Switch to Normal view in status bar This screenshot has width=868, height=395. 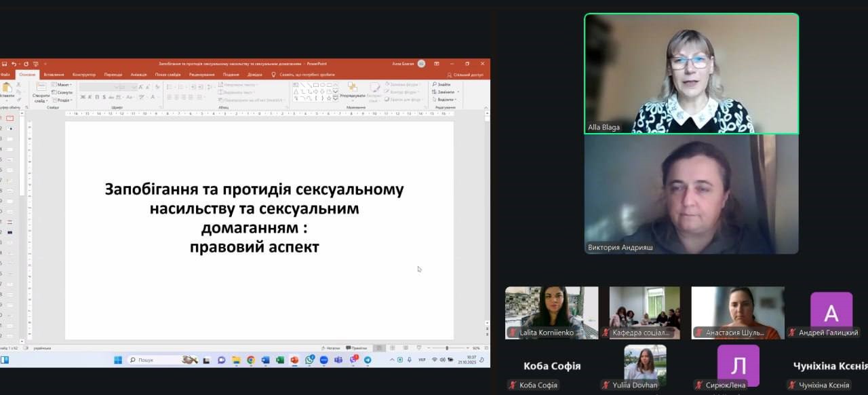click(379, 347)
